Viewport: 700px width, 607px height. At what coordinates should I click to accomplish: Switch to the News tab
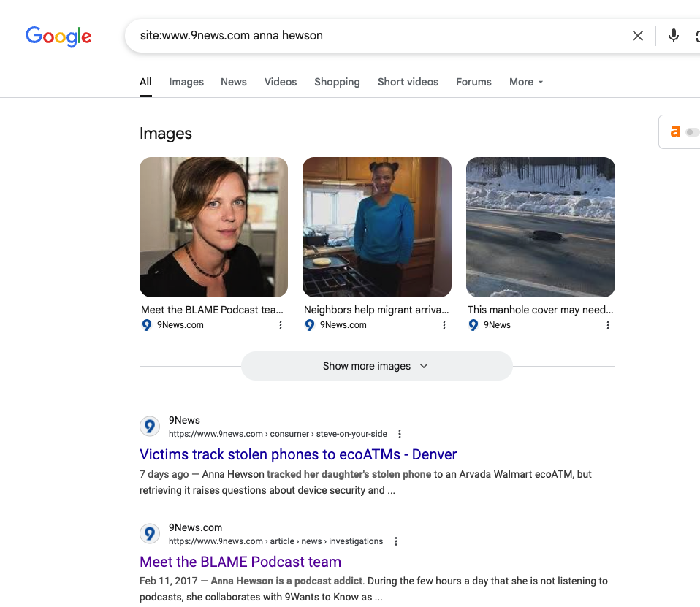click(x=234, y=82)
